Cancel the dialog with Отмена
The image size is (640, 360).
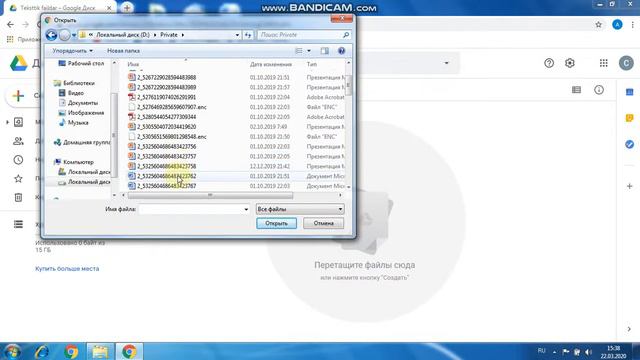[x=323, y=223]
